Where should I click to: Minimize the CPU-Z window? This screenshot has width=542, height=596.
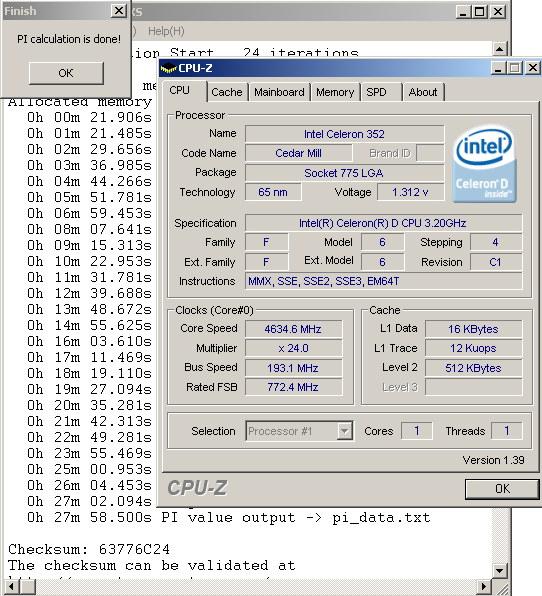tap(498, 68)
